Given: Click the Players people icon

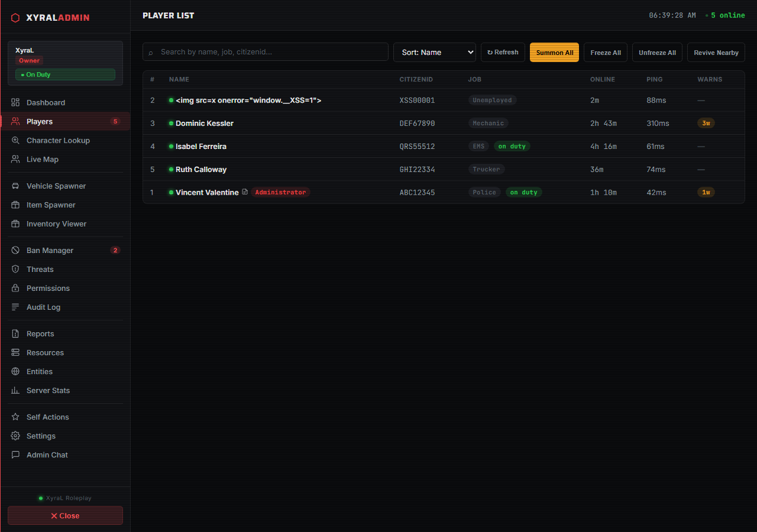Looking at the screenshot, I should 15,121.
